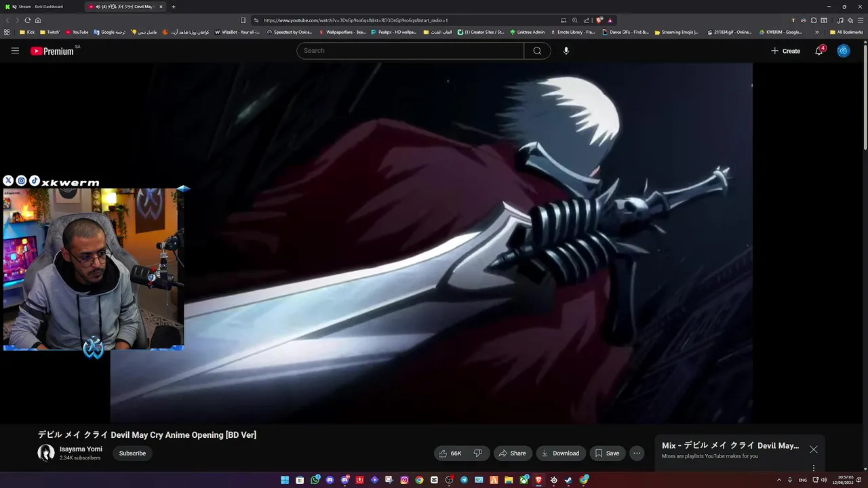Open the Speedtest by Ookla bookmark
Viewport: 868px width, 488px height.
(290, 32)
